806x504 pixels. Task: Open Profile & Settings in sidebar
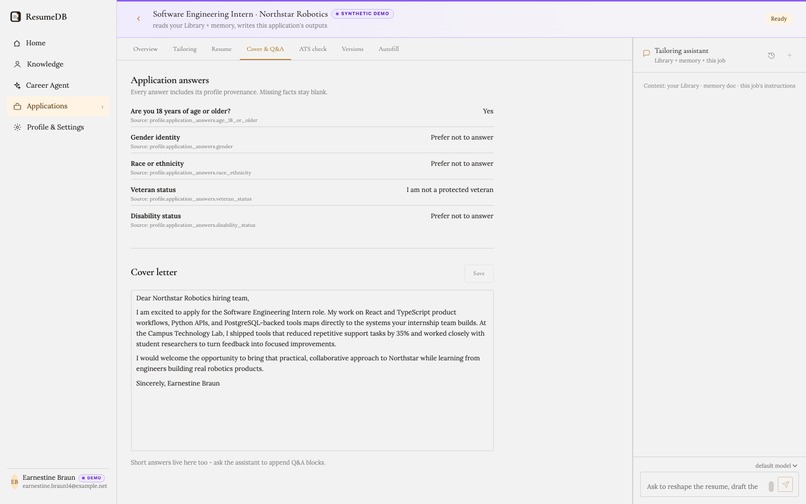coord(58,127)
